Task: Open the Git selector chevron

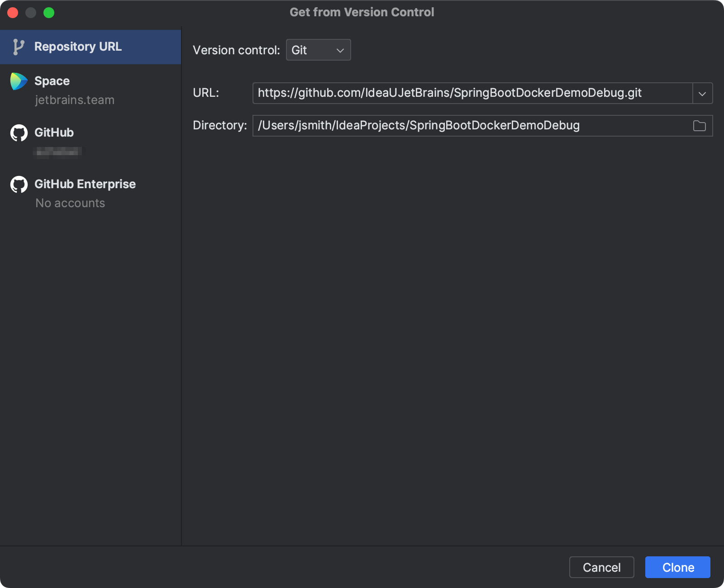Action: 340,50
